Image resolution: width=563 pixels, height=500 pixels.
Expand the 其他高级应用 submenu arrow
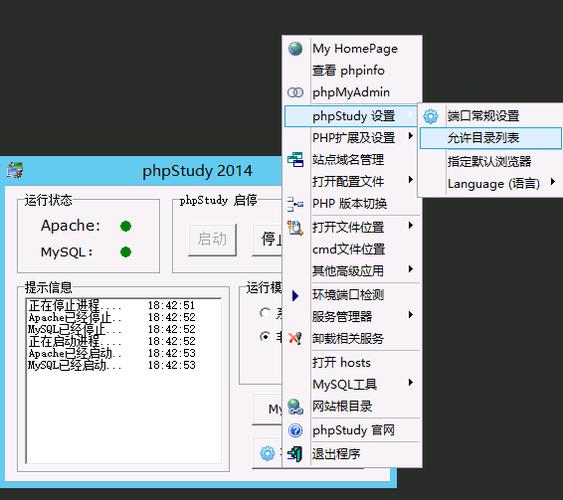(410, 269)
